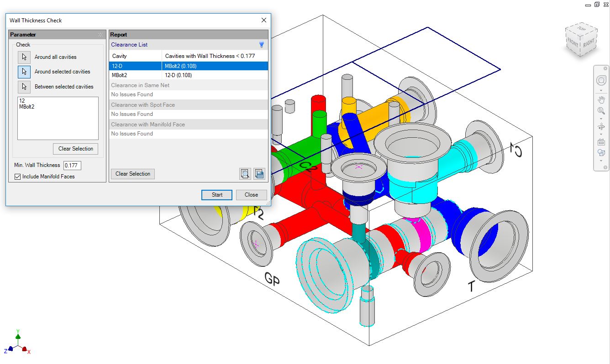Viewport: 610px width, 364px height.
Task: Click the Min. Wall Thickness input field
Action: (72, 166)
